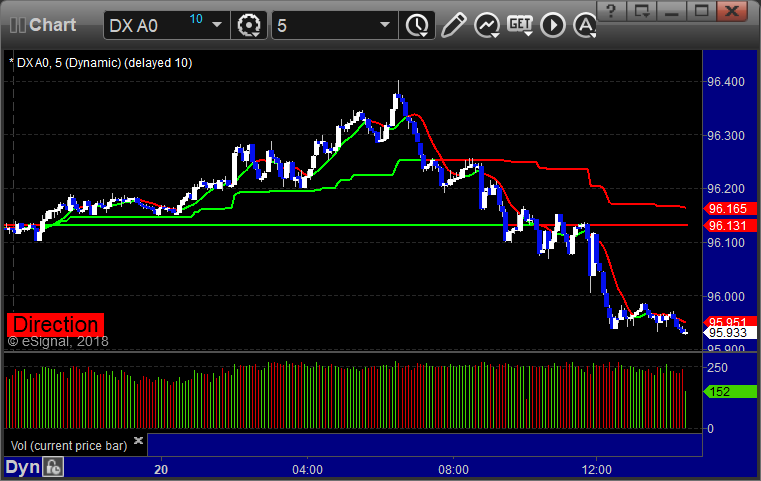Click the Chart window title
The height and width of the screenshot is (481, 761).
tap(52, 25)
